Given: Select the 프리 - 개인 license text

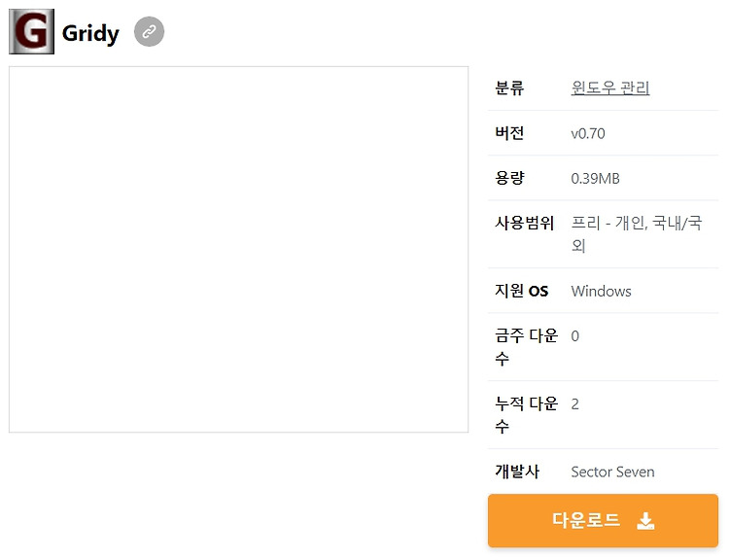Looking at the screenshot, I should 608,224.
